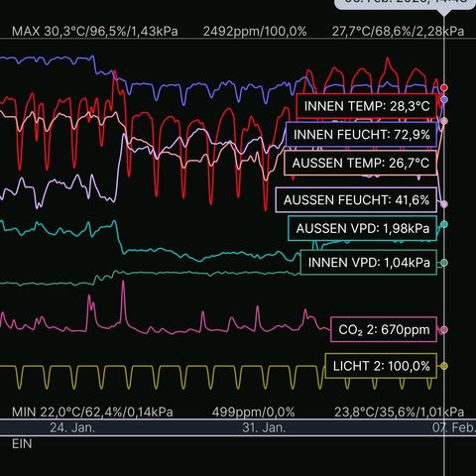Click the 24. Jan. date on timeline
The width and height of the screenshot is (476, 476).
72,427
